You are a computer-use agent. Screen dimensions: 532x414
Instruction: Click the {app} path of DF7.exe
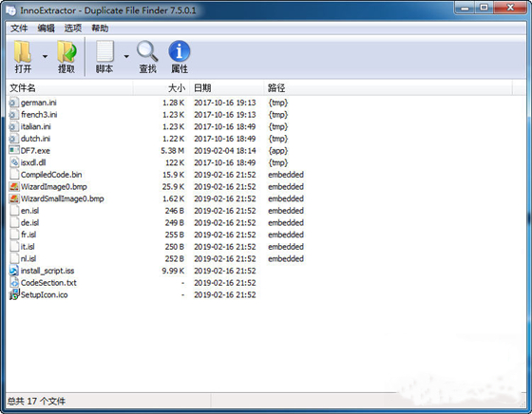[x=277, y=151]
